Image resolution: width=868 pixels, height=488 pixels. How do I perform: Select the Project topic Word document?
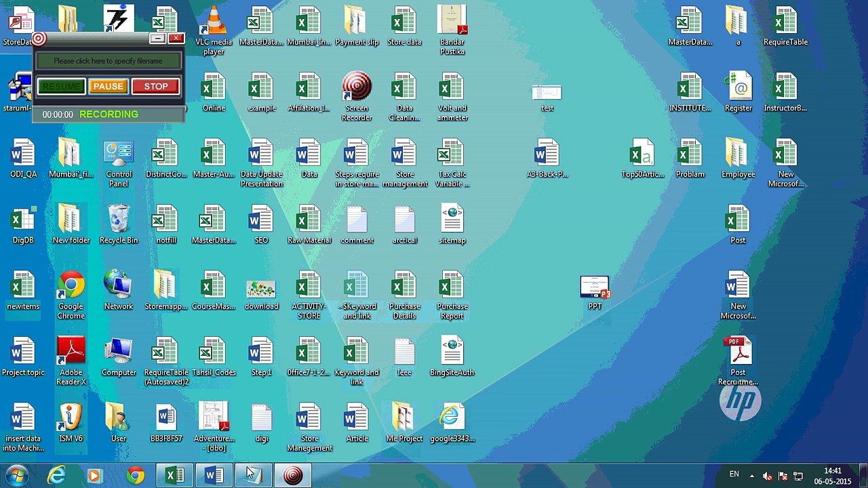click(x=23, y=357)
